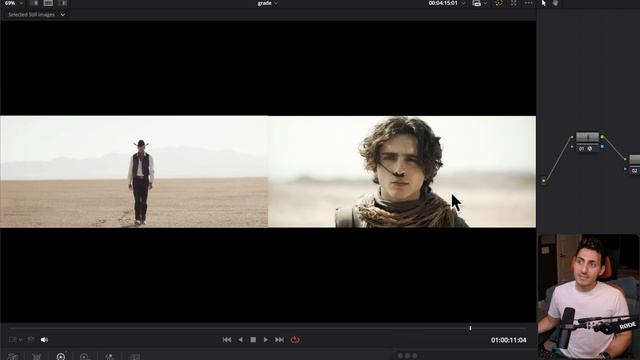Select the arrow pointer tool in node editor
The image size is (640, 360).
pyautogui.click(x=544, y=3)
